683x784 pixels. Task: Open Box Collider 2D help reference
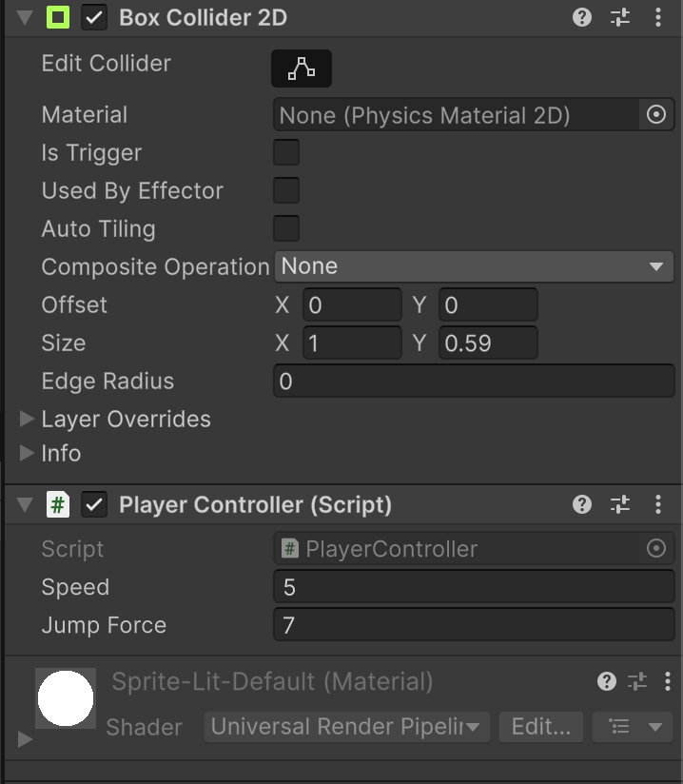point(582,17)
